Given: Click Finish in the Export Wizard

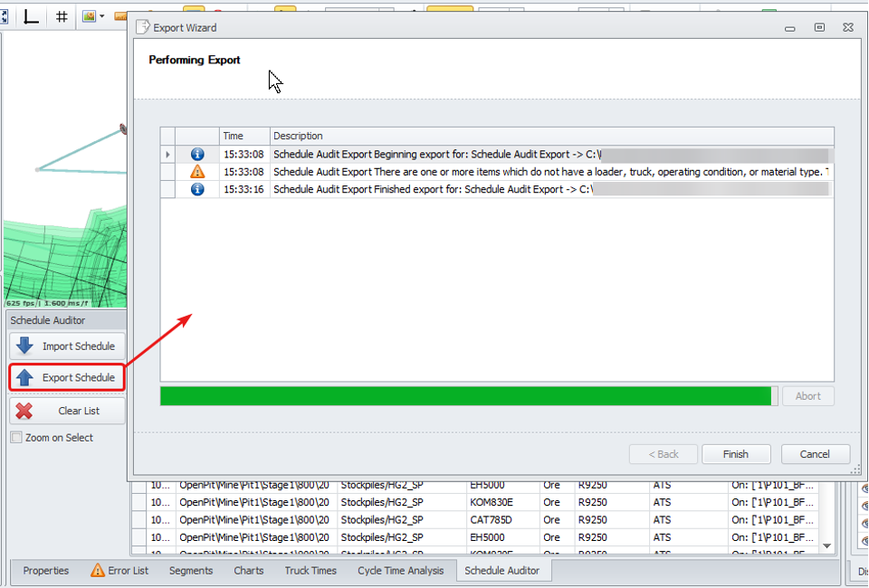Looking at the screenshot, I should (736, 454).
